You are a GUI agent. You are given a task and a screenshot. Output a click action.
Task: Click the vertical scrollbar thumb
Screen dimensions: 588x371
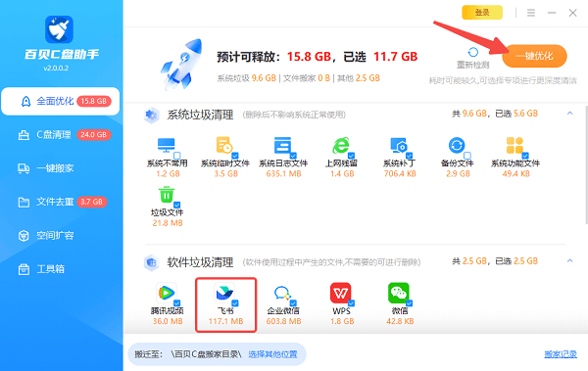586,164
